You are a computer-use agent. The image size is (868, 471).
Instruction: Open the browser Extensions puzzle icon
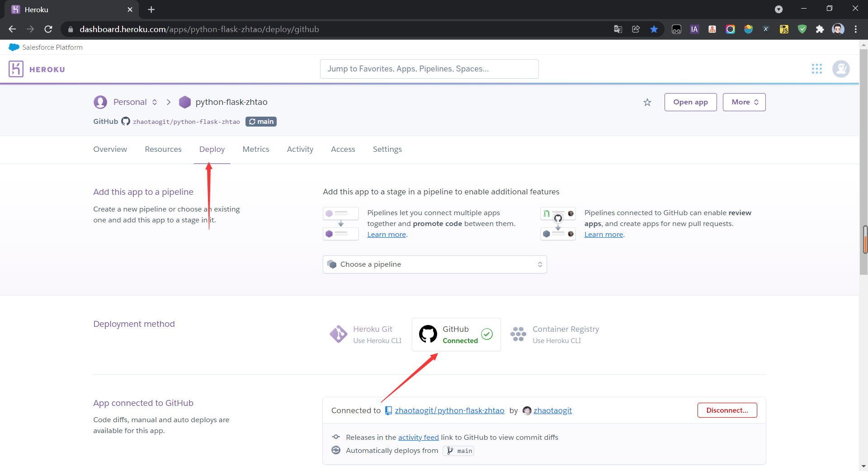point(820,29)
